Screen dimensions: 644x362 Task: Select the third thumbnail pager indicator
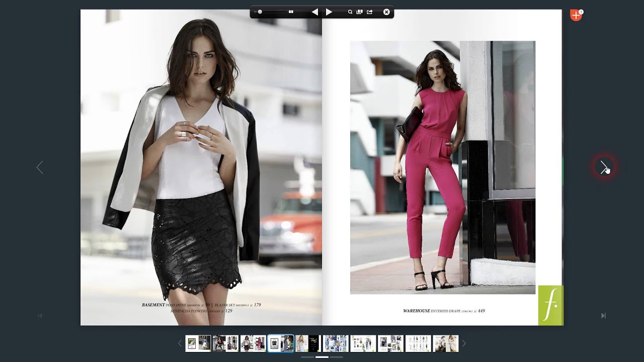pyautogui.click(x=337, y=357)
